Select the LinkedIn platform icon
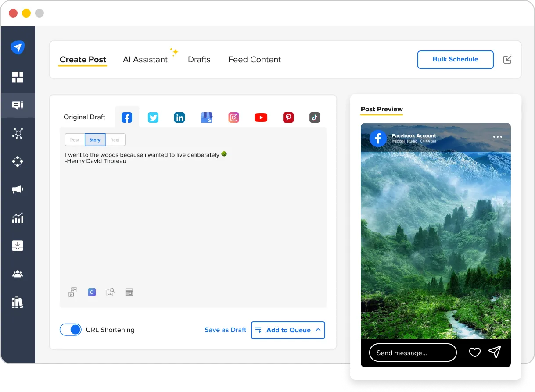 point(180,118)
